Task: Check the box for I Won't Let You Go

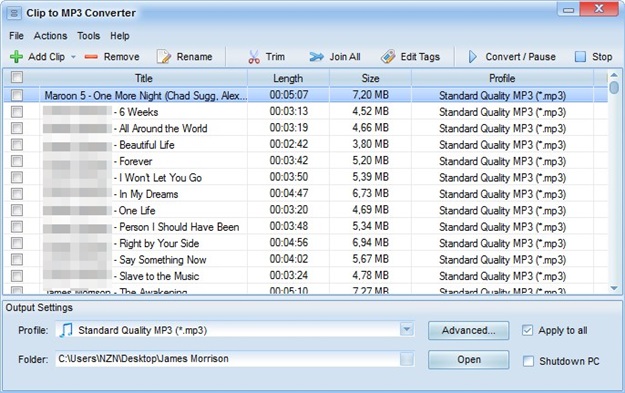Action: (17, 177)
